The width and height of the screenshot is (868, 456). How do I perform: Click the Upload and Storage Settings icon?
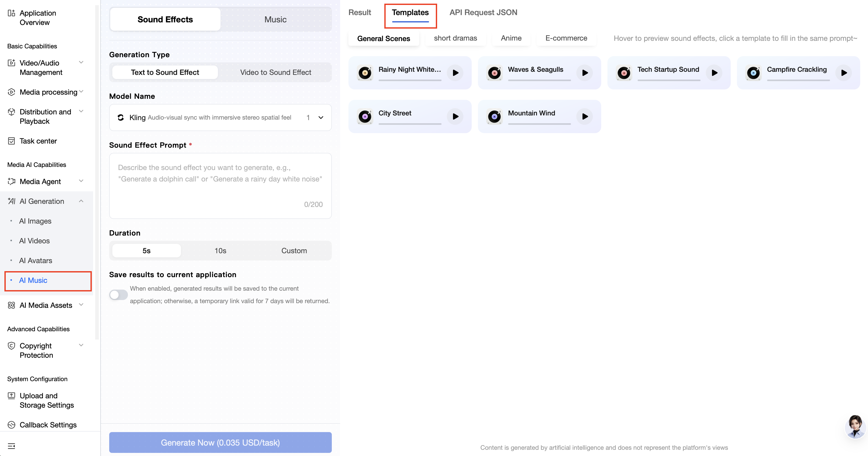coord(11,396)
